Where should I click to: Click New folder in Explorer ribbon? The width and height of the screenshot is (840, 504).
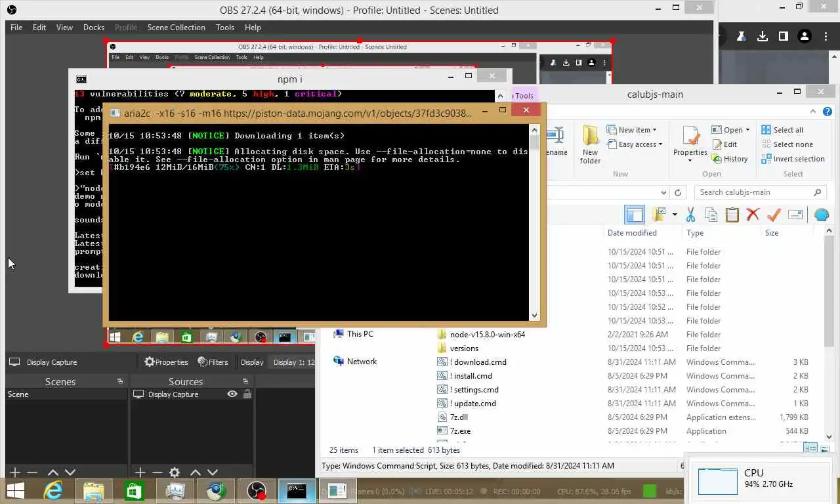[590, 144]
